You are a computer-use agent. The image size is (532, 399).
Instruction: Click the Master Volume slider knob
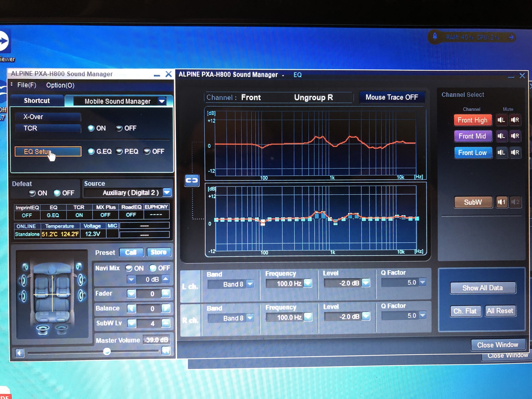[x=107, y=352]
